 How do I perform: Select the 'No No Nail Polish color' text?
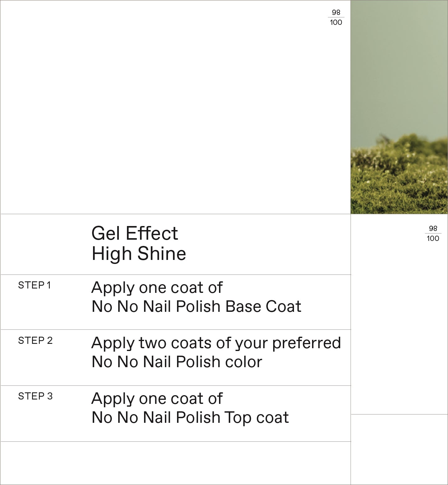point(177,362)
